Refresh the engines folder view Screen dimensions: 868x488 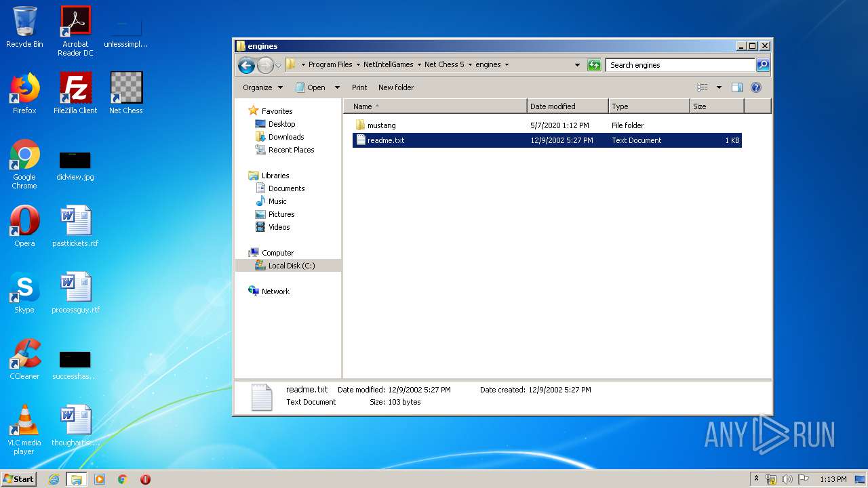pos(594,65)
